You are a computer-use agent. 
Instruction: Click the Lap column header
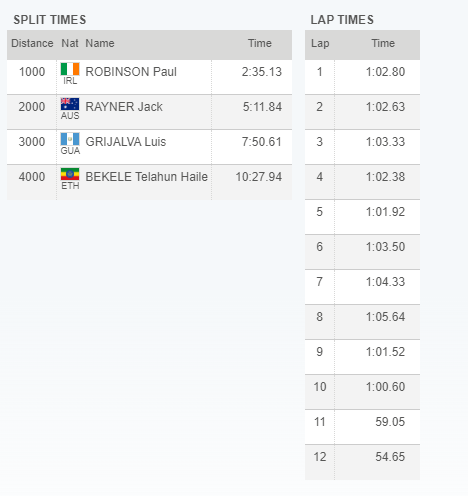click(320, 43)
